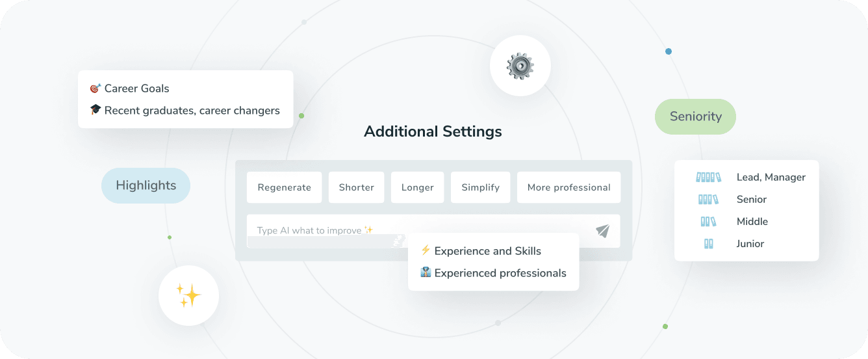
Task: Click the Lead, Manager binders icon
Action: pyautogui.click(x=708, y=177)
